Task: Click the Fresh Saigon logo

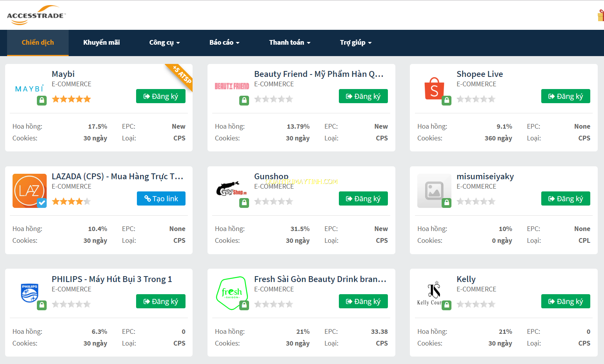Action: click(x=232, y=293)
